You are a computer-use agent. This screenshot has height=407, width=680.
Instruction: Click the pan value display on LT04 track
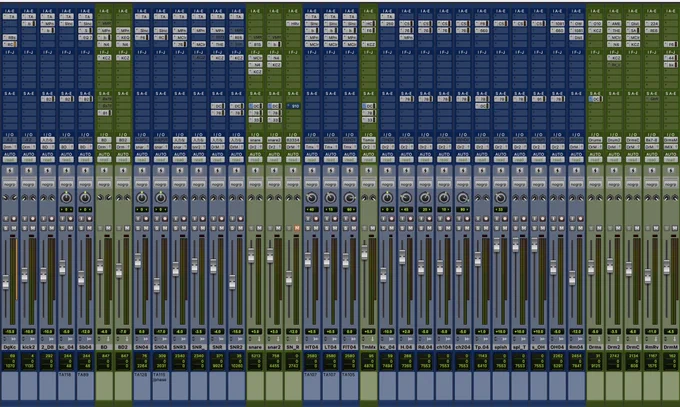click(330, 210)
